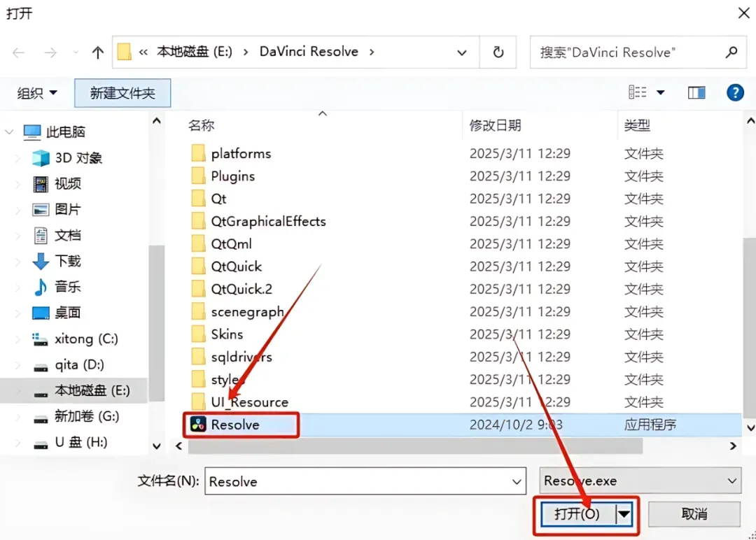
Task: Select the DaVinci Resolve breadcrumb
Action: click(x=309, y=52)
